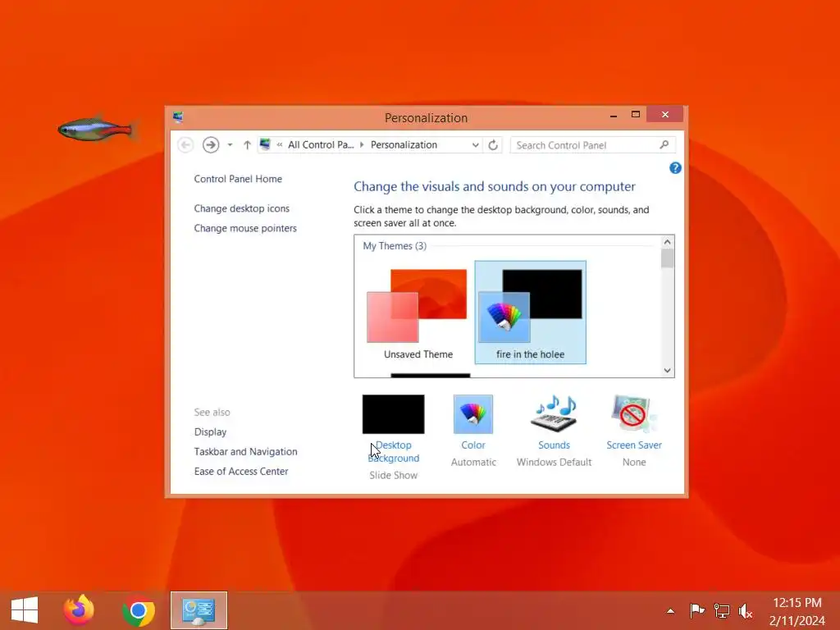Minimize the Personalization window
Viewport: 840px width, 630px height.
click(614, 115)
